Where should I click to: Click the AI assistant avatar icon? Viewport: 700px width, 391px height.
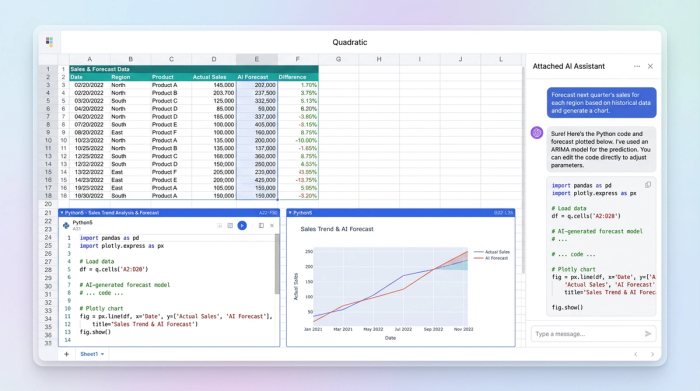[x=537, y=133]
